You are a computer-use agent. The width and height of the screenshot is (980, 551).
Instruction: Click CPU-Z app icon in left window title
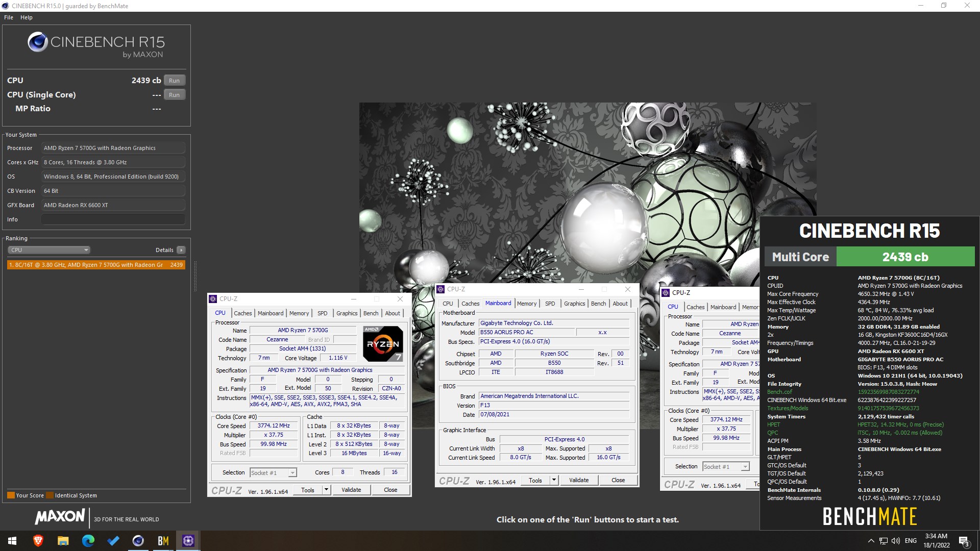(x=213, y=299)
